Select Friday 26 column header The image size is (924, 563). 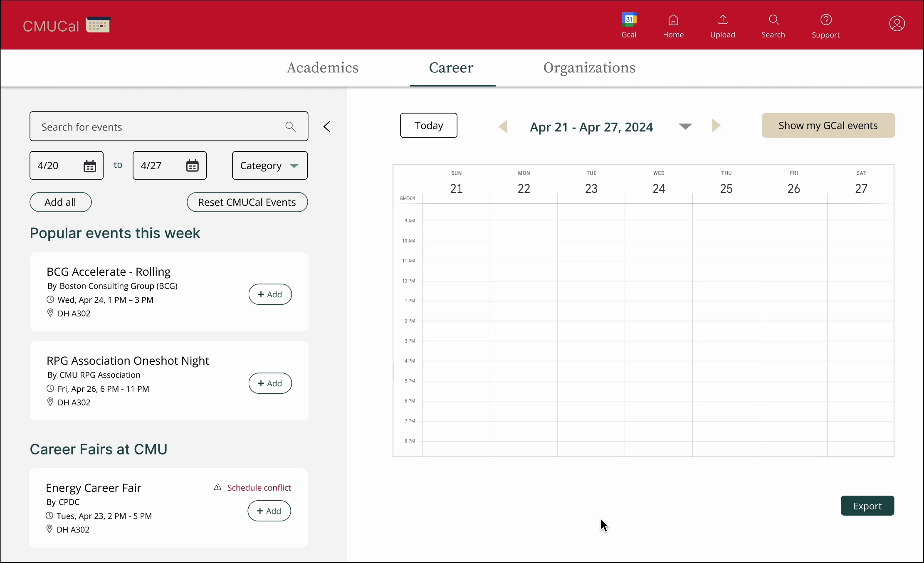pyautogui.click(x=794, y=183)
